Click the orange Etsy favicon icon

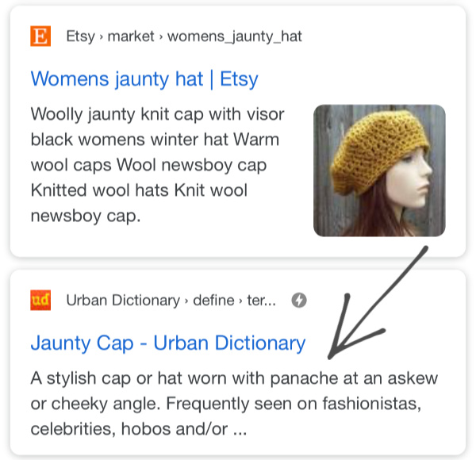[40, 36]
